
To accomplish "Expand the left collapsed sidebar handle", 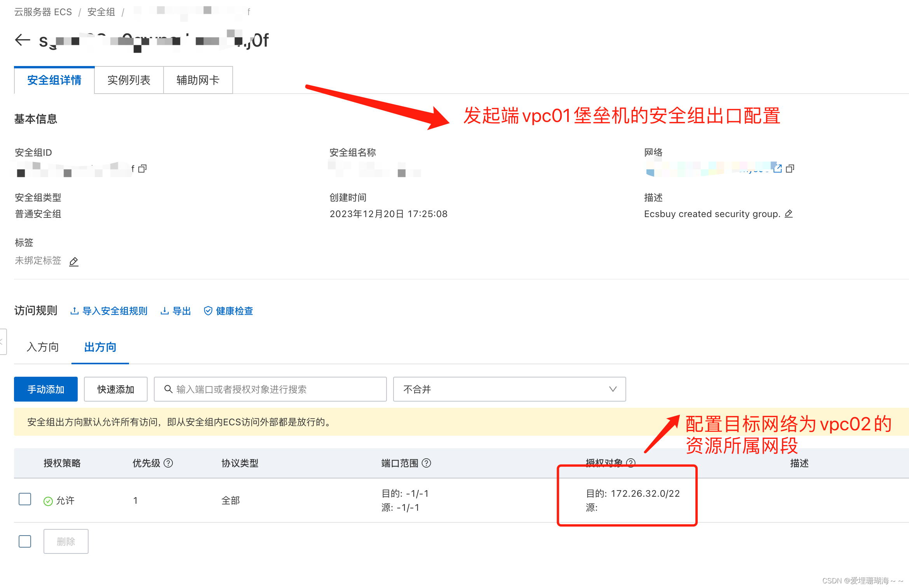I will pos(3,342).
